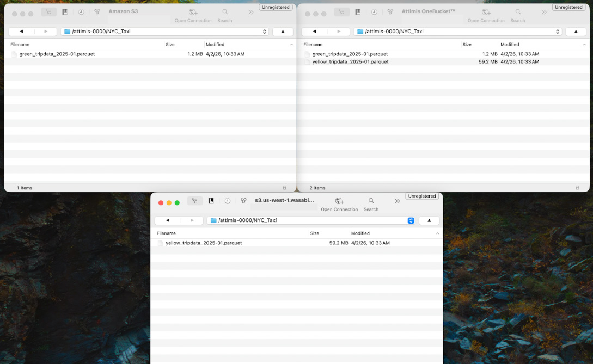
Task: Toggle browser outline view in the Amazon S3 window
Action: pyautogui.click(x=48, y=12)
